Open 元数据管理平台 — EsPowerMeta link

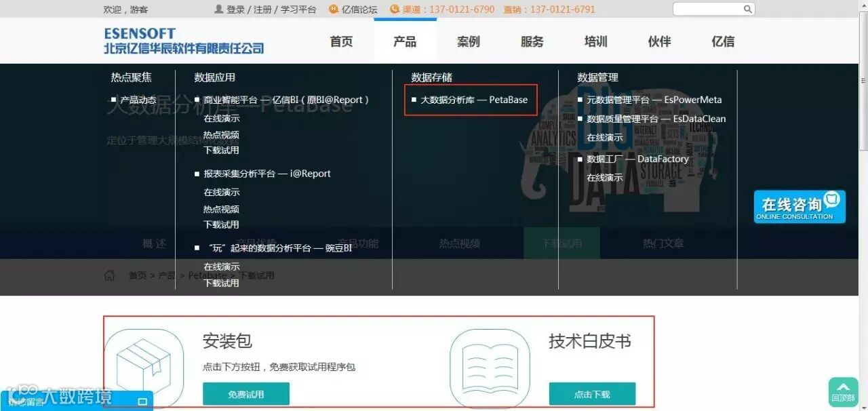(x=654, y=100)
